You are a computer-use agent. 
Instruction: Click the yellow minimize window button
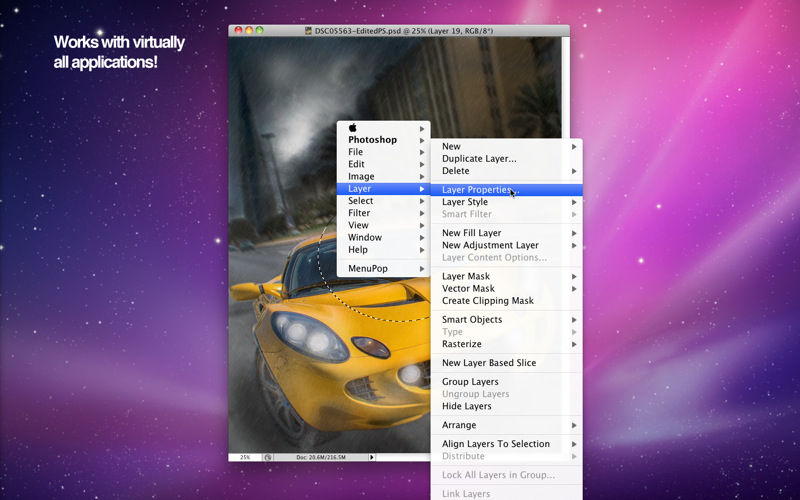coord(248,30)
